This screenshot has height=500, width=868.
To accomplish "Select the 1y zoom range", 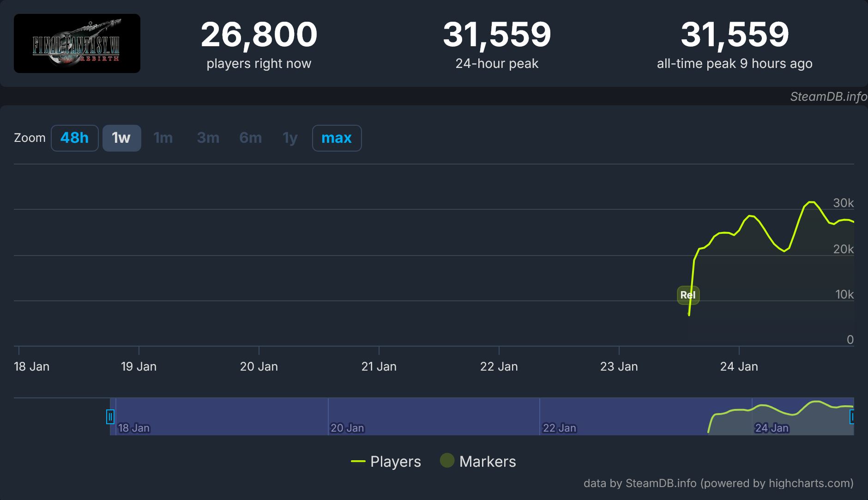I will (290, 138).
